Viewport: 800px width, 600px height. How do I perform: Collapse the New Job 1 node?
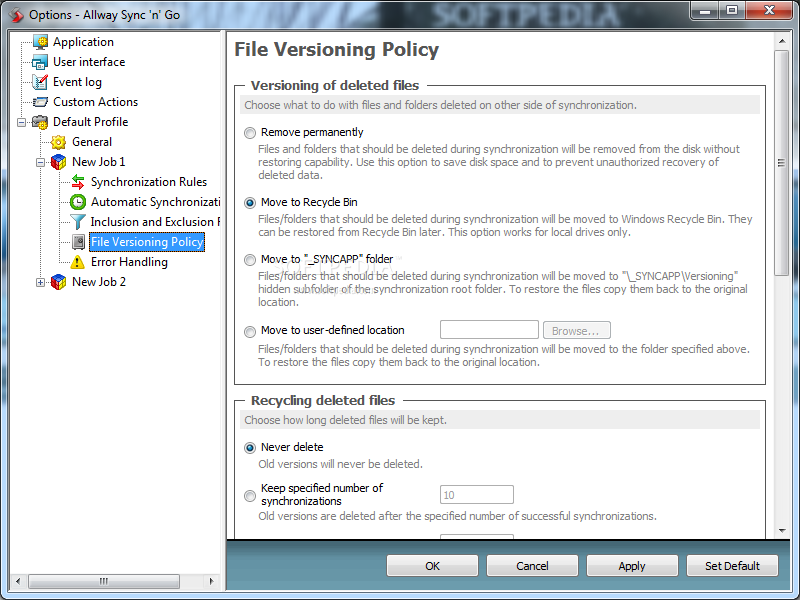coord(40,163)
